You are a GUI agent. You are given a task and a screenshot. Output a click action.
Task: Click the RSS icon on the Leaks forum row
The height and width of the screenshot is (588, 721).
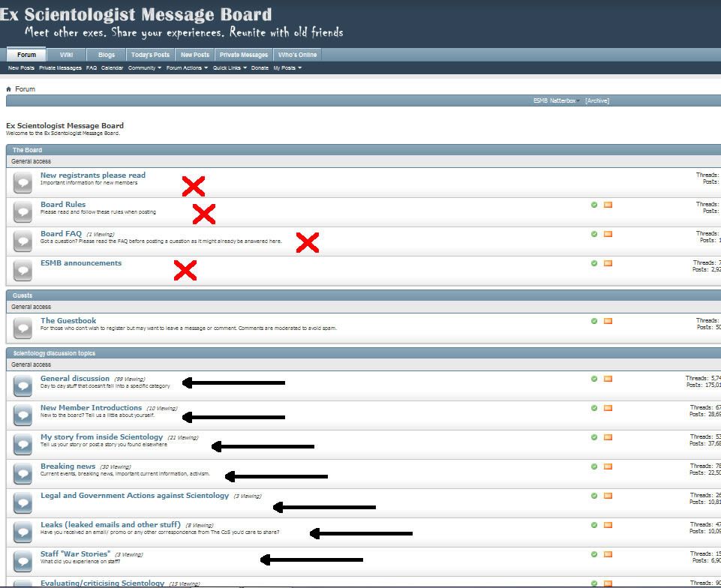[608, 525]
